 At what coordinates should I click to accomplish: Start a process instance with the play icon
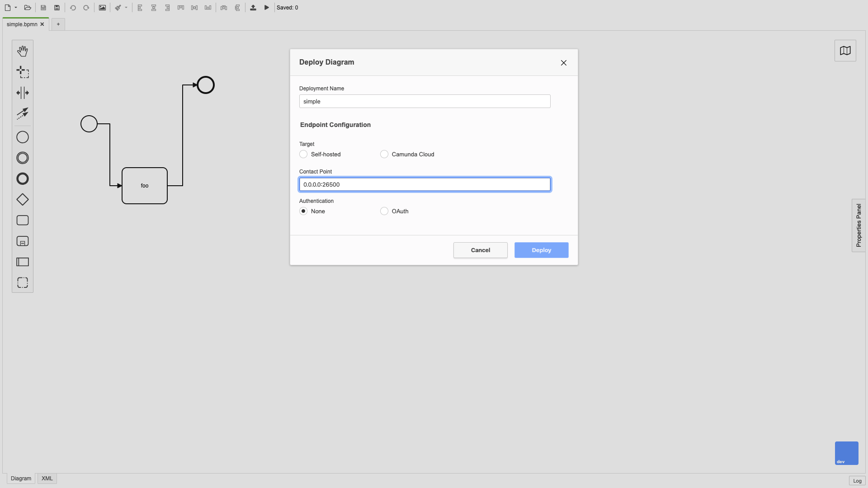(x=266, y=8)
